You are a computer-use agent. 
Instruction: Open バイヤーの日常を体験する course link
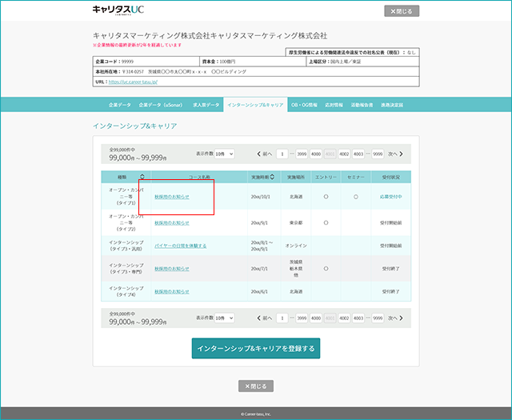tap(180, 246)
